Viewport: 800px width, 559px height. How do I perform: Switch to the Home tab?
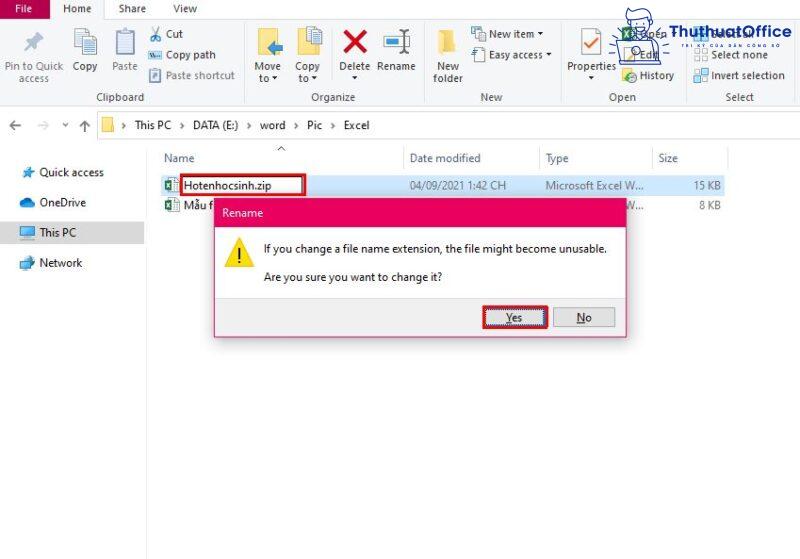[77, 9]
